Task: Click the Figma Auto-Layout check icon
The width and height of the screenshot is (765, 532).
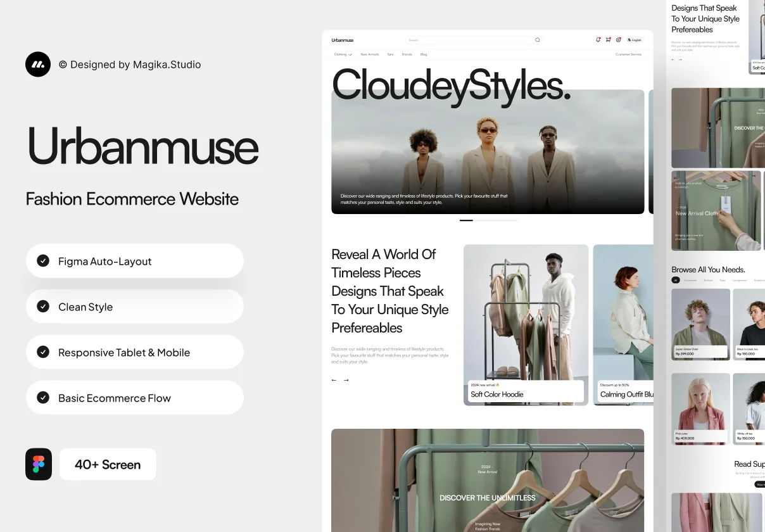Action: [x=43, y=260]
